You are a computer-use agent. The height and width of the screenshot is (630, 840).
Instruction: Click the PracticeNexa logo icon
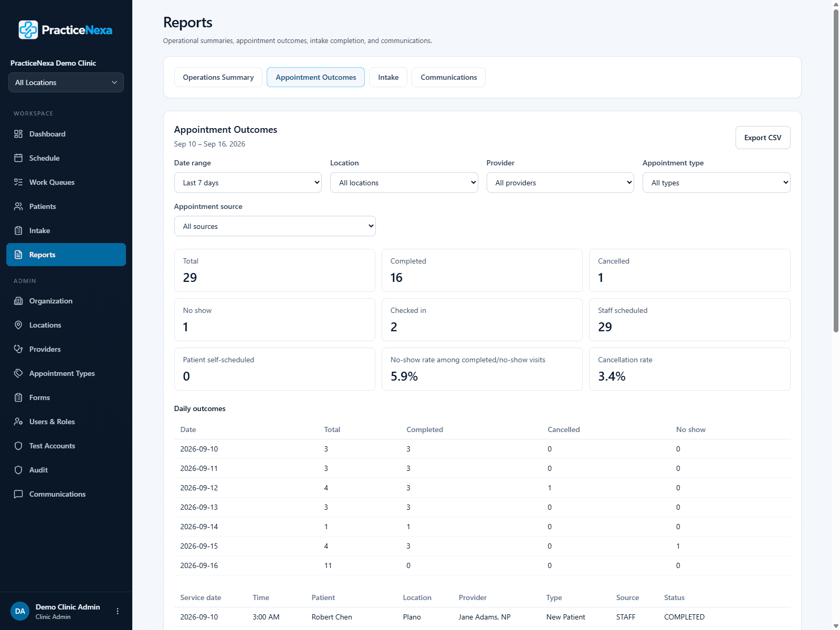pyautogui.click(x=28, y=30)
